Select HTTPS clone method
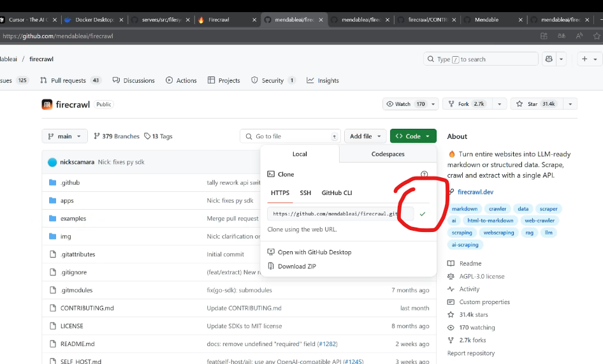The height and width of the screenshot is (364, 603). click(x=280, y=193)
